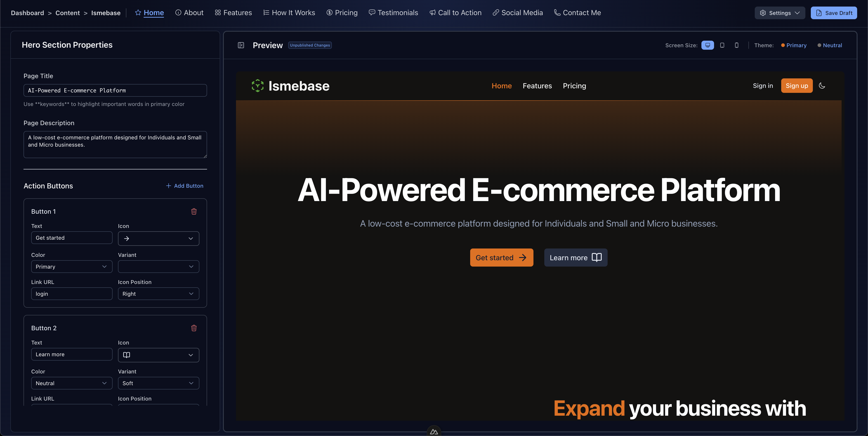The image size is (868, 436).
Task: Click the Ismebase logo icon in preview
Action: point(258,86)
